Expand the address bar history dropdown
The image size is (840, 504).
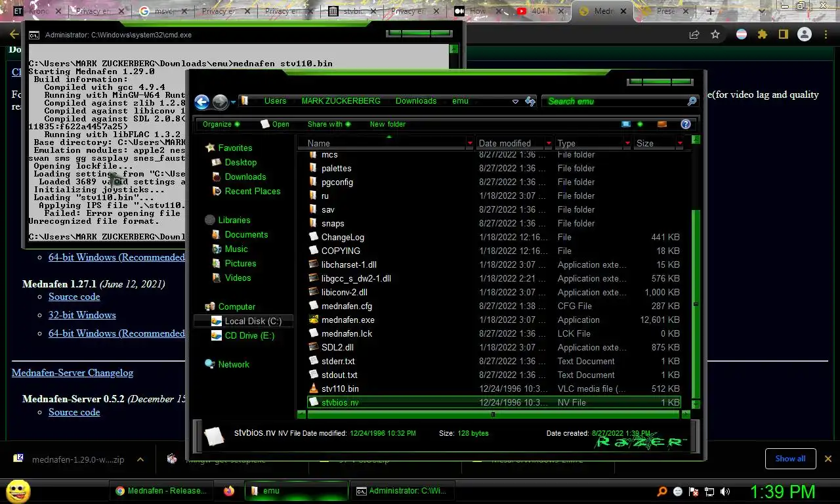(515, 102)
